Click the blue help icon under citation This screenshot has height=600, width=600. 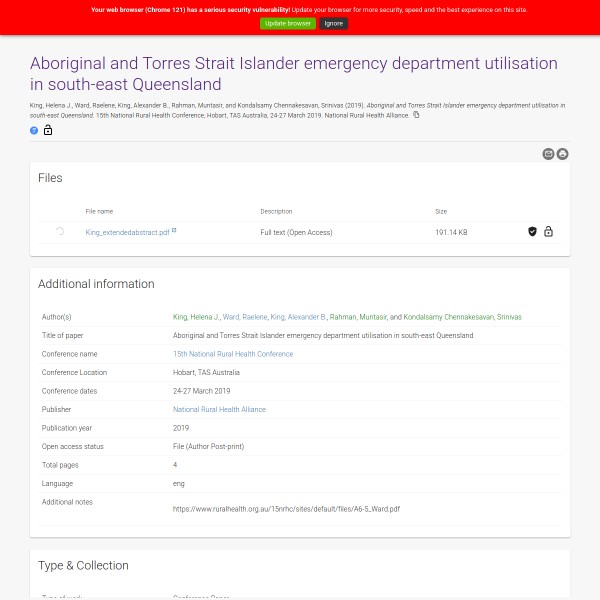click(34, 130)
